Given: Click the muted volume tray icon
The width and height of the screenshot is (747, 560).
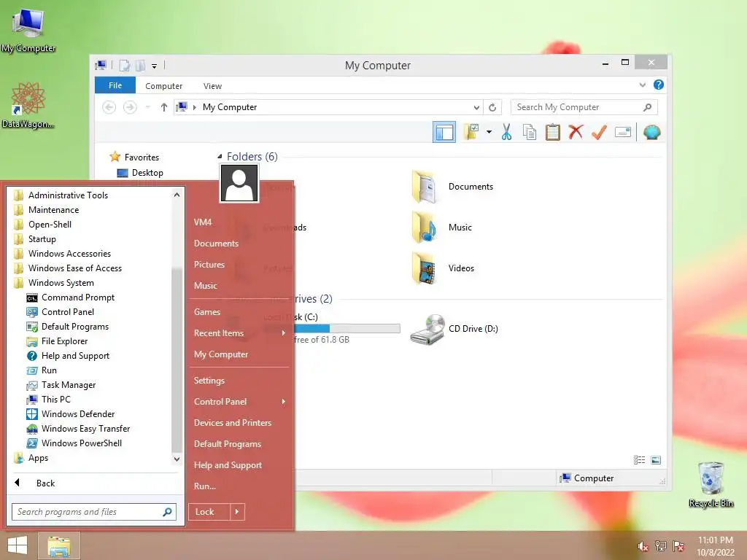Looking at the screenshot, I should click(x=643, y=546).
